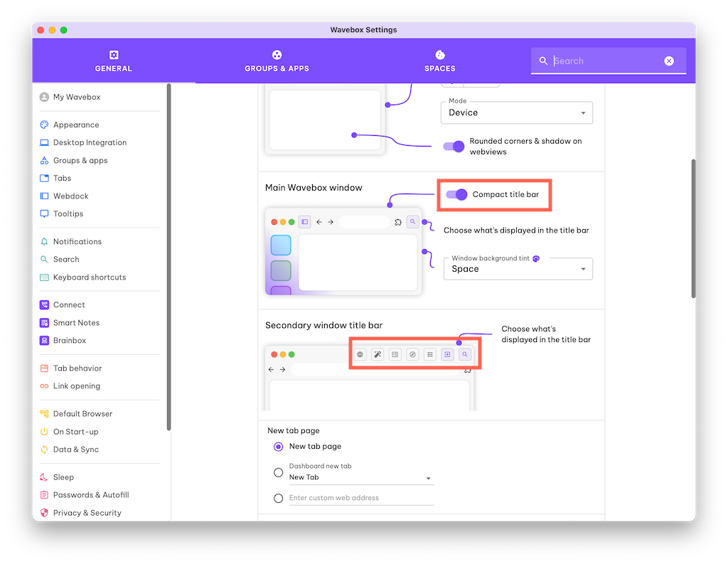This screenshot has height=564, width=728.
Task: Click "Secondary window title bar" heading text
Action: pyautogui.click(x=323, y=325)
